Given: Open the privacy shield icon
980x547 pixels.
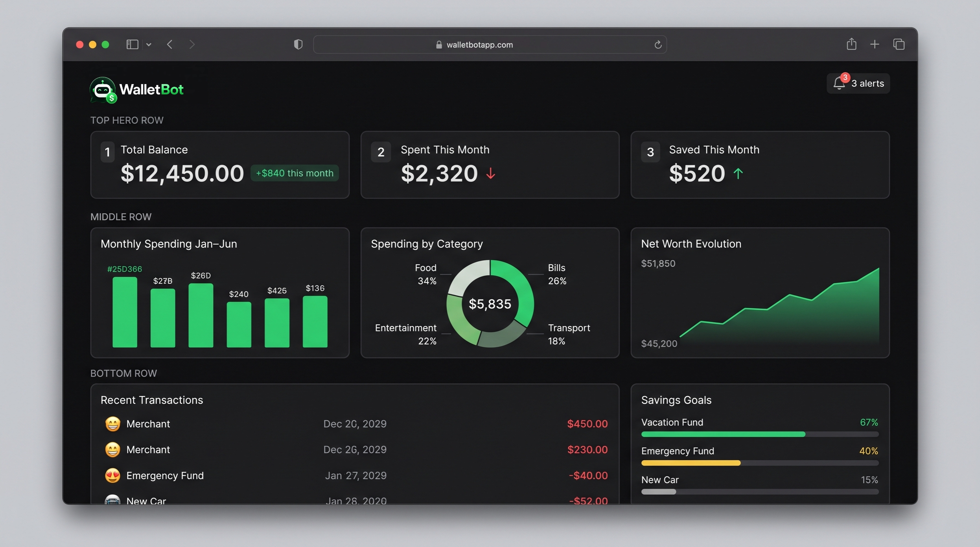Looking at the screenshot, I should point(298,45).
